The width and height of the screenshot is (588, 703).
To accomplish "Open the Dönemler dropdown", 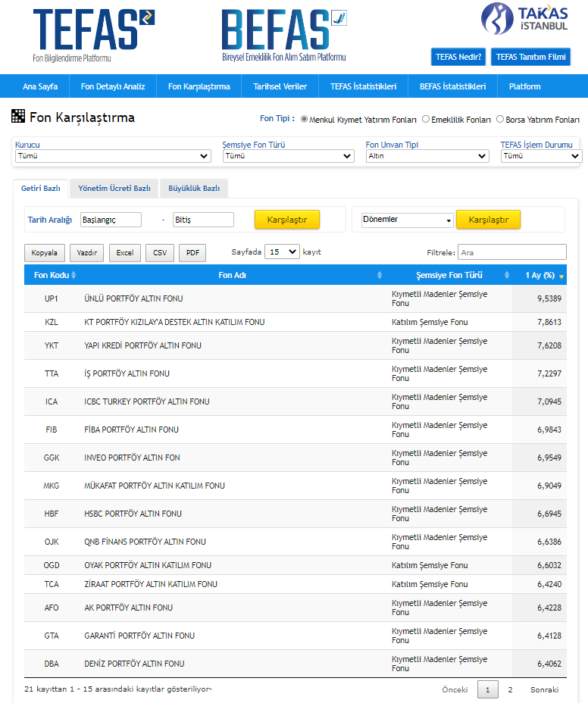I will 407,220.
